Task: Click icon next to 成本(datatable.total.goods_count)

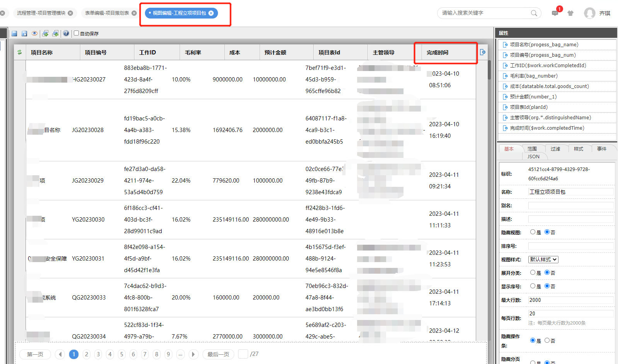Action: 505,86
